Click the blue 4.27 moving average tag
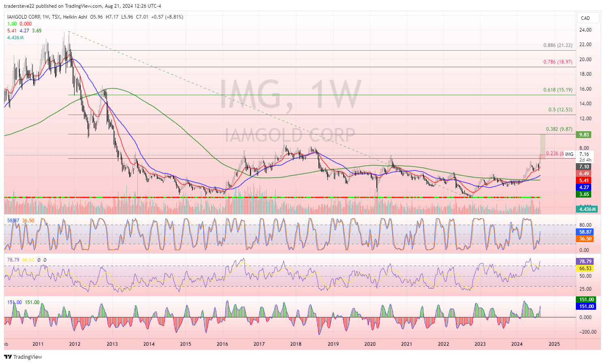This screenshot has width=605, height=364. [584, 187]
